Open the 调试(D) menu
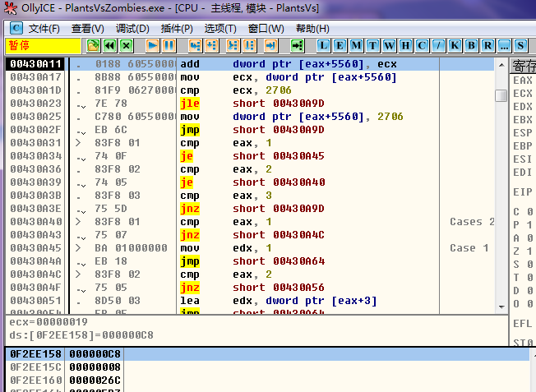The width and height of the screenshot is (536, 392). (132, 29)
